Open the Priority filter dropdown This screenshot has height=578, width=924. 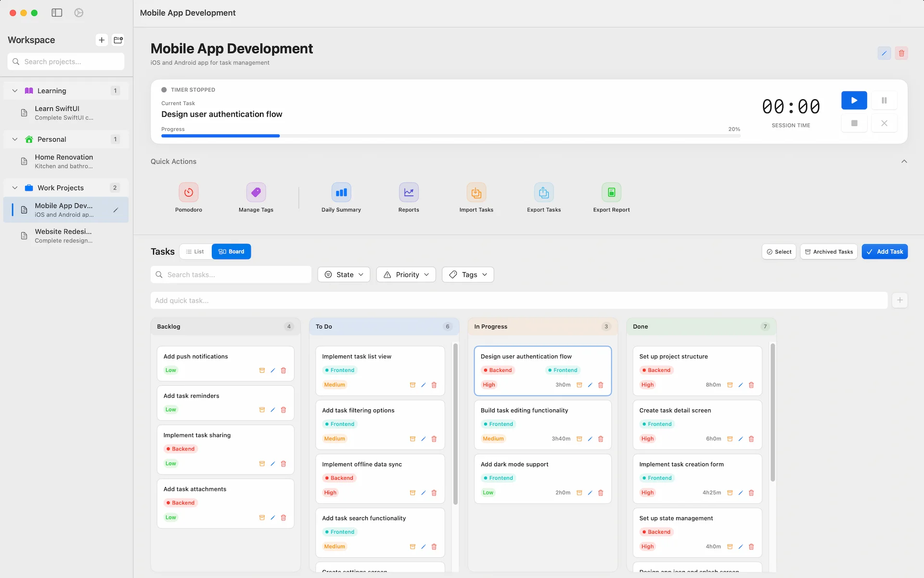(406, 275)
